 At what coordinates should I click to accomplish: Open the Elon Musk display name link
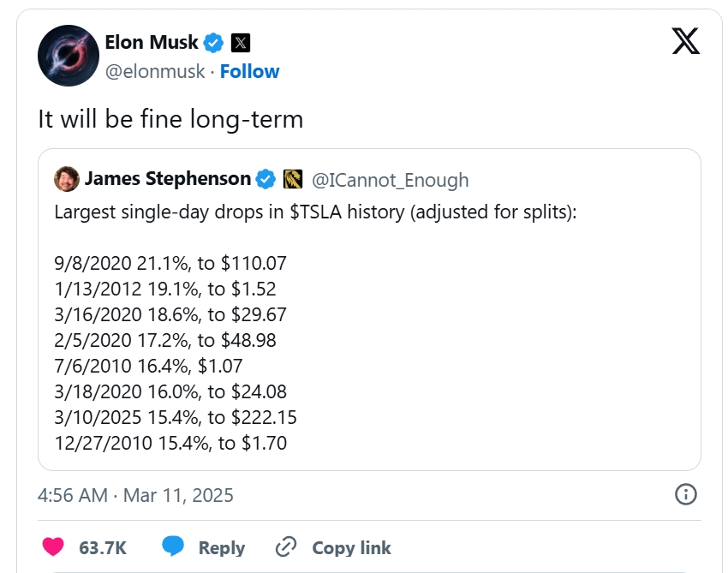click(x=152, y=42)
